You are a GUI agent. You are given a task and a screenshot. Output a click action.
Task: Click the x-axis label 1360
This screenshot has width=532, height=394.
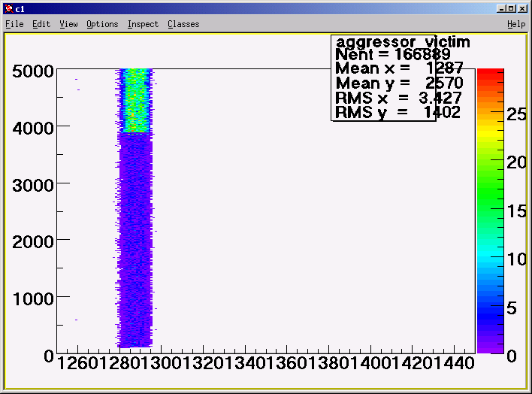coord(287,362)
